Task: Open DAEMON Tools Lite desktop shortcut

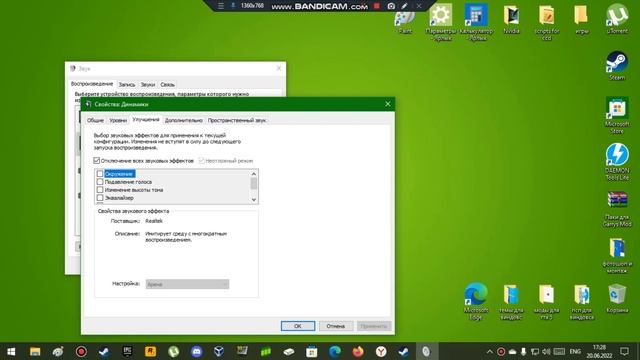Action: point(617,161)
